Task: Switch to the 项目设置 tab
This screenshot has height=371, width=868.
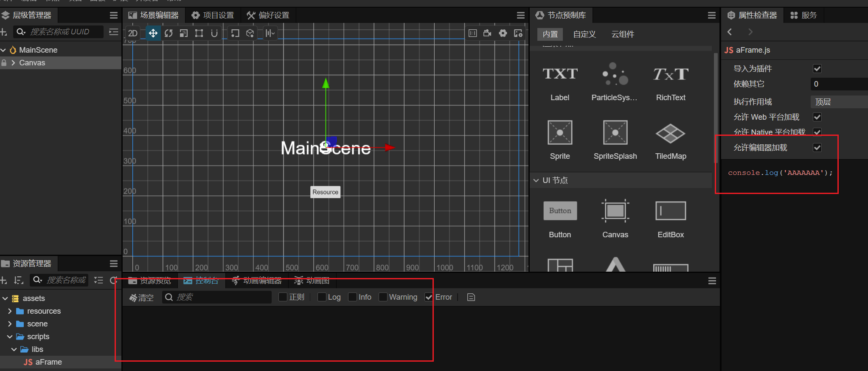Action: [x=213, y=15]
